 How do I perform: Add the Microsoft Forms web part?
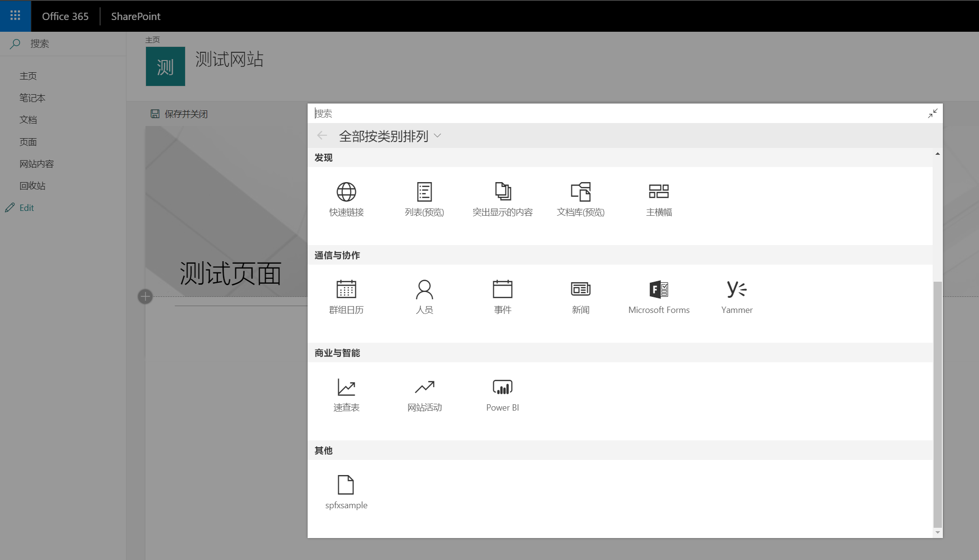pyautogui.click(x=659, y=296)
